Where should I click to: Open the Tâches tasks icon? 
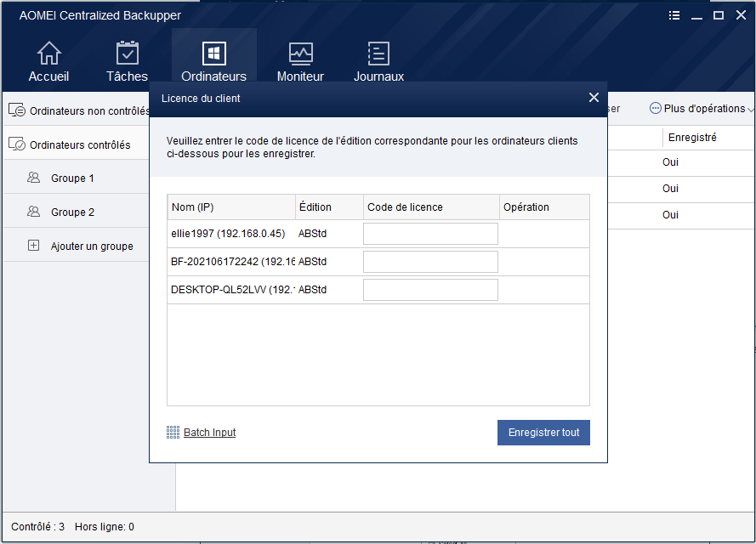128,53
